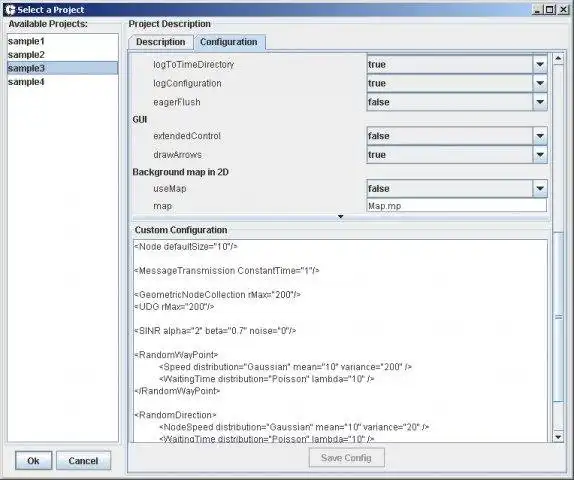Select sample1 in Available Projects
The width and height of the screenshot is (574, 480).
(x=63, y=41)
